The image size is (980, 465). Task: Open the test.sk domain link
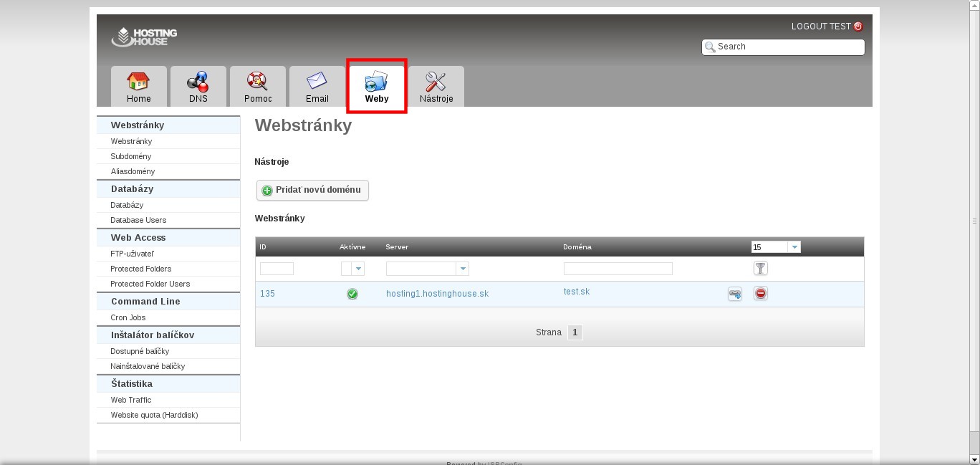pos(577,292)
